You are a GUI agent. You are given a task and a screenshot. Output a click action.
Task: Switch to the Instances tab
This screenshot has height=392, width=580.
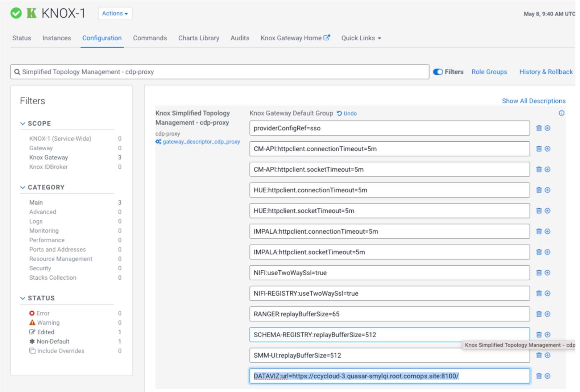[57, 38]
